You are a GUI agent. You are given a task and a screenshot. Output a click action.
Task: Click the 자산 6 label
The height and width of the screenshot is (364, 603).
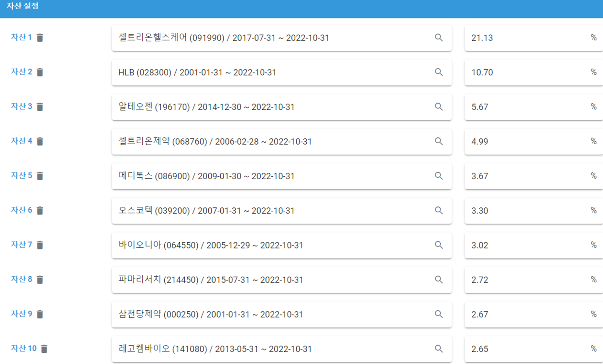(21, 210)
